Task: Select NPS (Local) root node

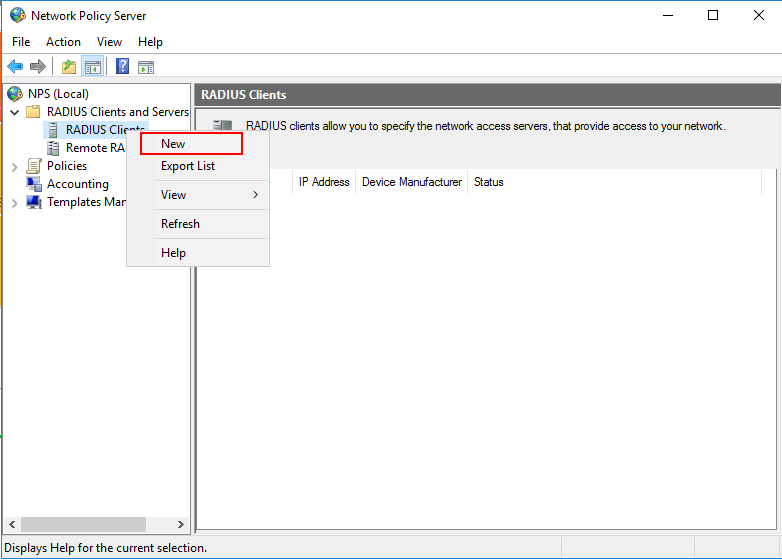Action: [58, 94]
